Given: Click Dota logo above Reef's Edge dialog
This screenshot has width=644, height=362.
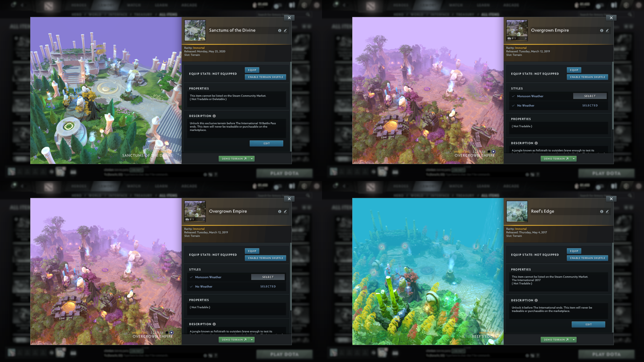Looking at the screenshot, I should coord(371,187).
